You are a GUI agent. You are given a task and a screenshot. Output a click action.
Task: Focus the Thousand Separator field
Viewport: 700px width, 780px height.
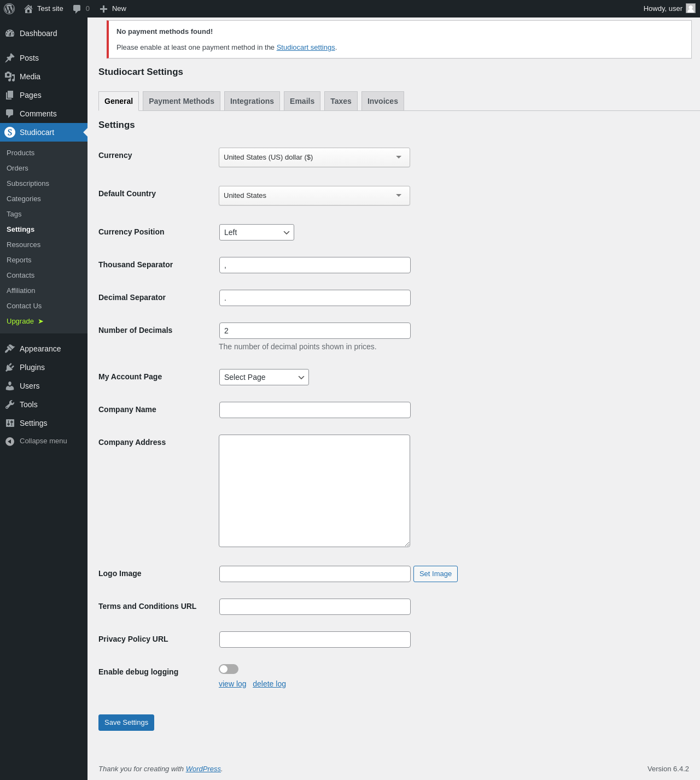(x=315, y=265)
